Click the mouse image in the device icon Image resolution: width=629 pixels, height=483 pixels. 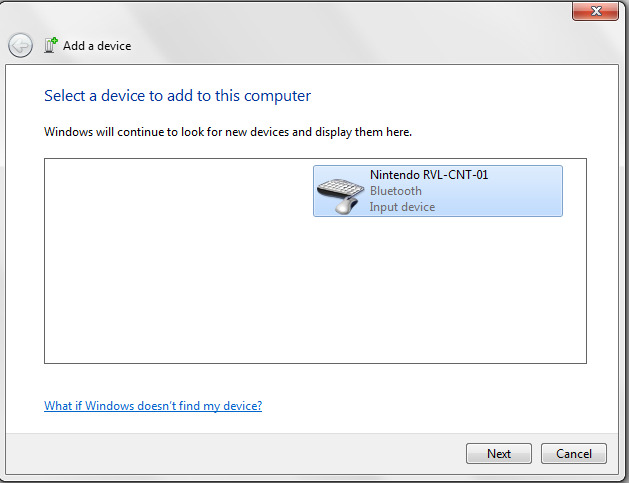coord(346,206)
